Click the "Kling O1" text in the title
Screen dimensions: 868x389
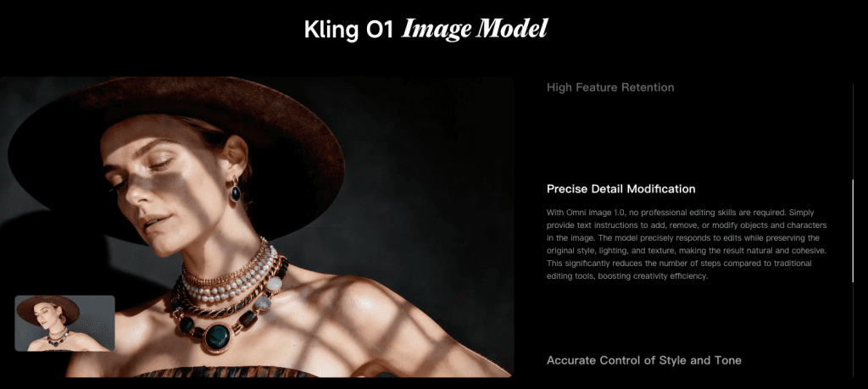tap(348, 30)
